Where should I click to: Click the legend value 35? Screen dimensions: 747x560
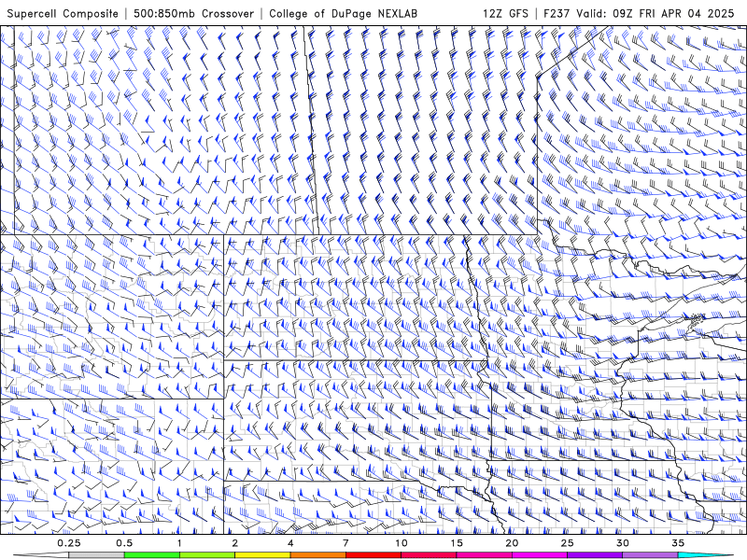pos(678,543)
